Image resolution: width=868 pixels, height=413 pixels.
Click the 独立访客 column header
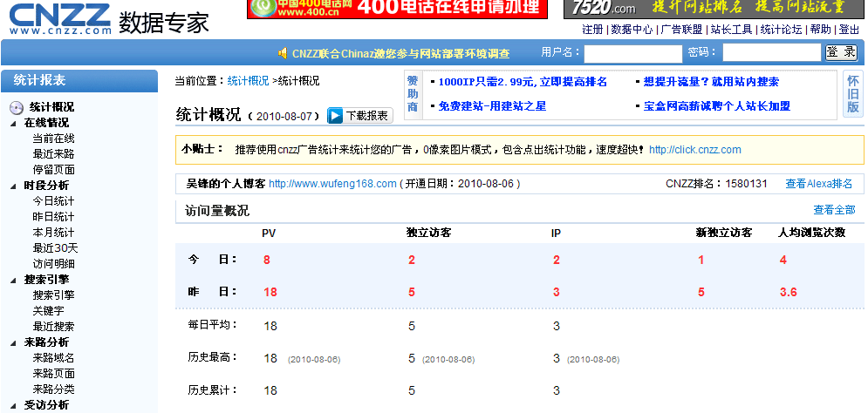point(428,233)
